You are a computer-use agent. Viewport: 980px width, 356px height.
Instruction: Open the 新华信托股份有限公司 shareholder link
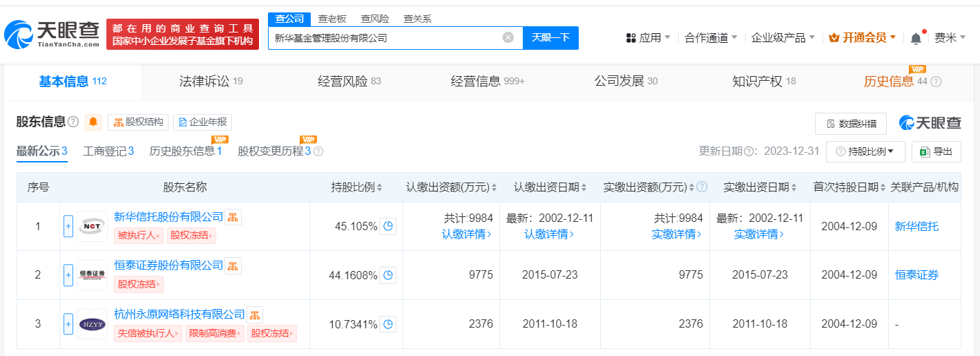(169, 217)
